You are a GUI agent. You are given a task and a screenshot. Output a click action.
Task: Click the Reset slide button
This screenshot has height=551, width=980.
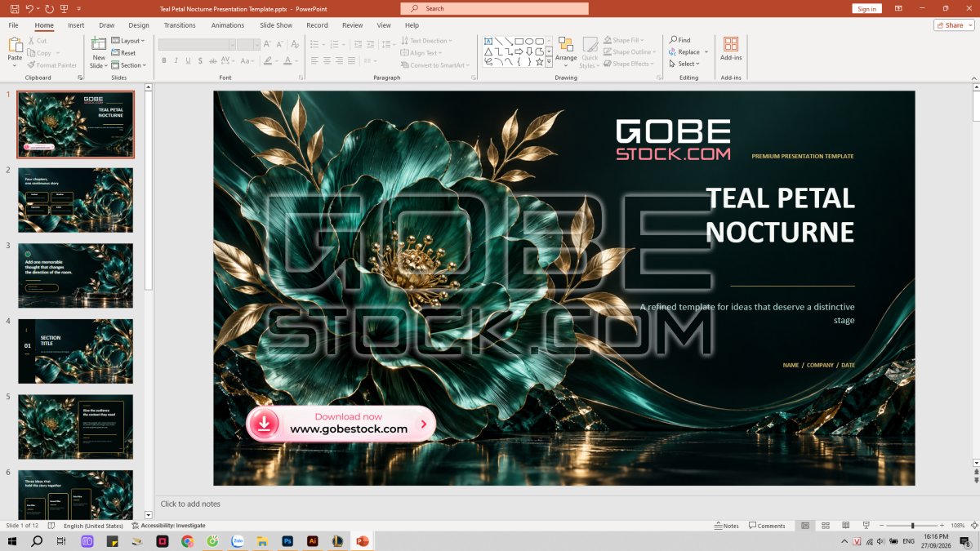click(123, 53)
